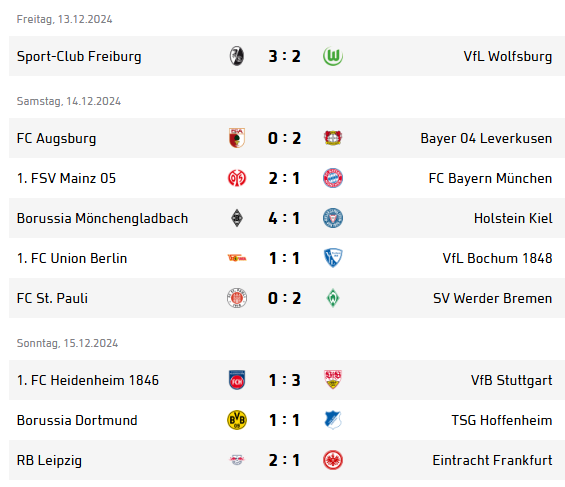This screenshot has width=565, height=487.
Task: Open the 4:1 Gladbach vs Kiel score
Action: point(284,218)
